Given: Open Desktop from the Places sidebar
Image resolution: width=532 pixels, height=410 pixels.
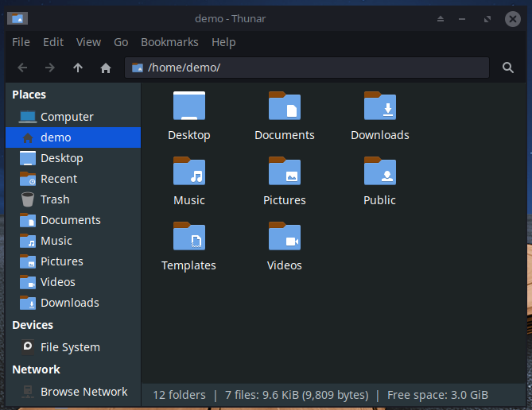Looking at the screenshot, I should click(x=73, y=158).
